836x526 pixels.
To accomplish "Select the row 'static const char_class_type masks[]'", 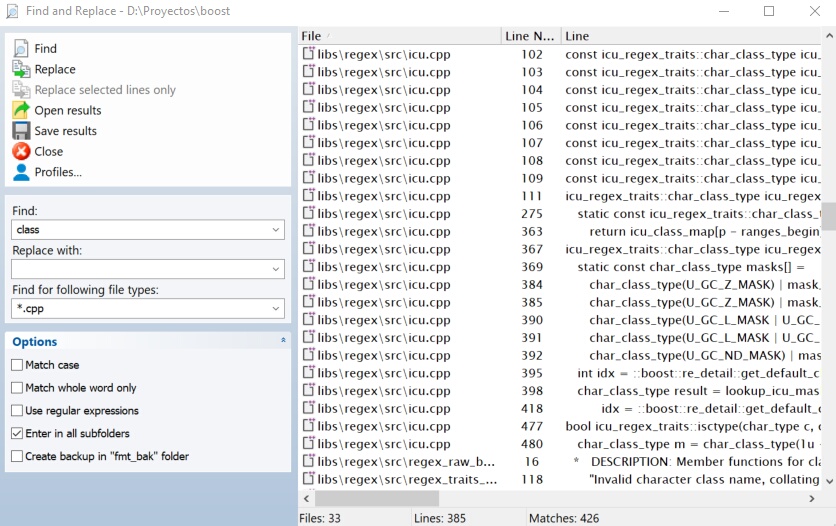I will pyautogui.click(x=560, y=266).
